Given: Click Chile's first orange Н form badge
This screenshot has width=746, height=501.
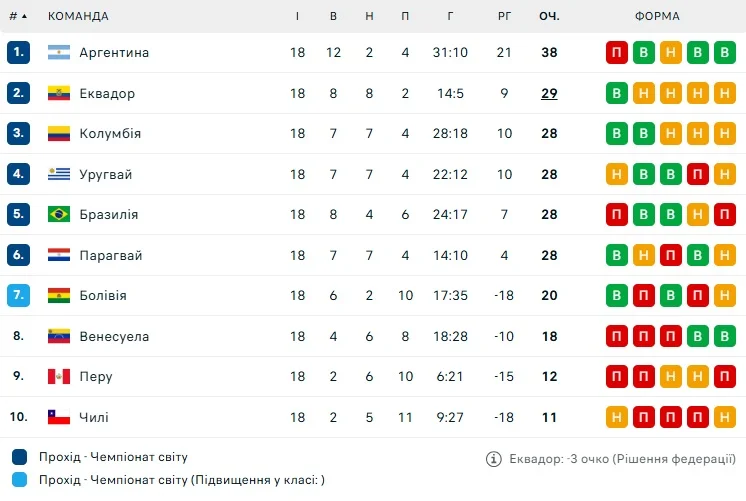Looking at the screenshot, I should tap(617, 417).
